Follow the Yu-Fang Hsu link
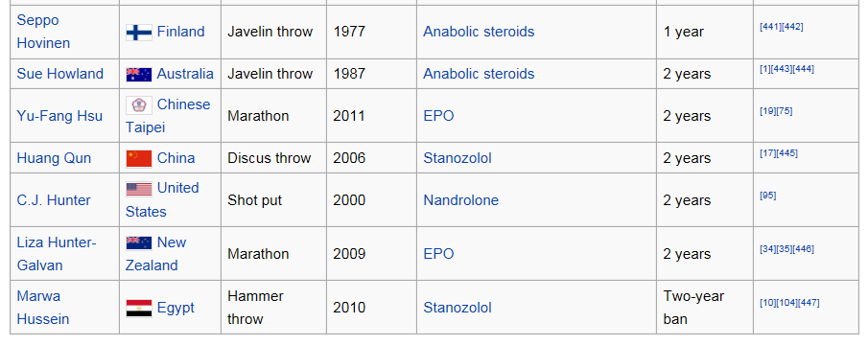 pos(59,116)
